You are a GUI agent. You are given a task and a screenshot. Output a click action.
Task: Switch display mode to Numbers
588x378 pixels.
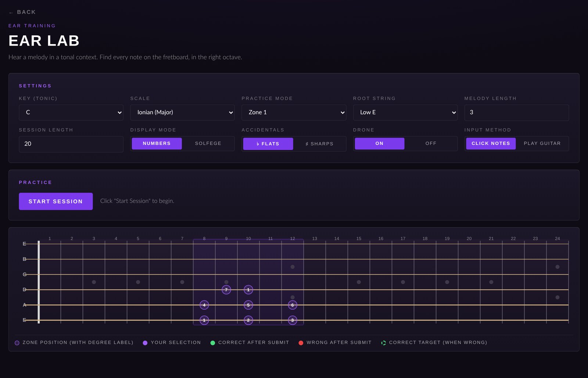157,143
